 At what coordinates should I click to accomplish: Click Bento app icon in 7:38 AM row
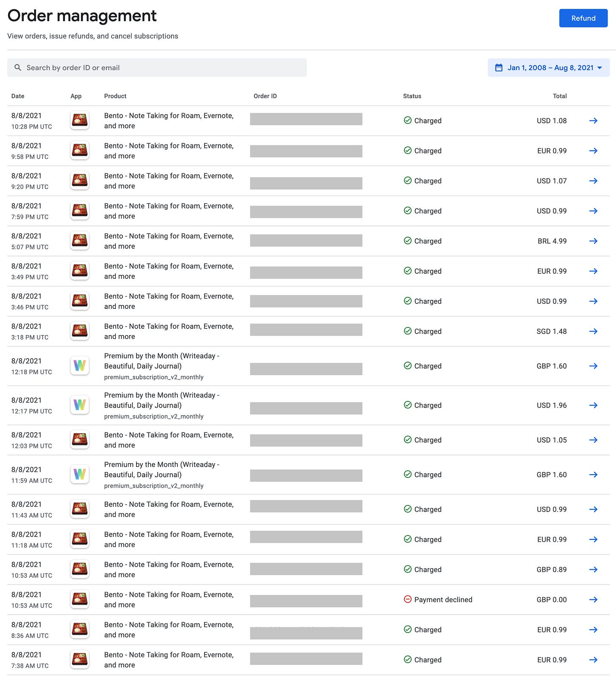80,659
